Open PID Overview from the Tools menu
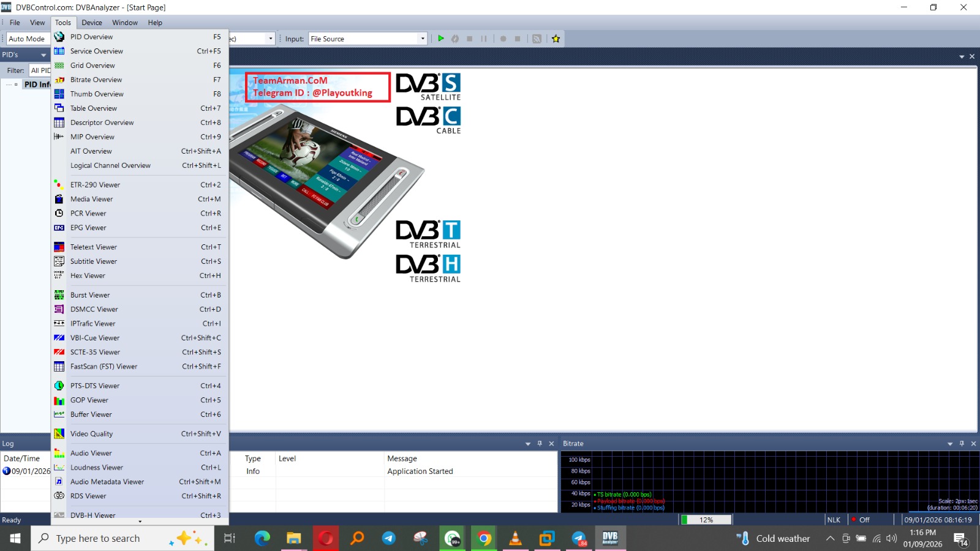Viewport: 980px width, 551px height. (140, 37)
